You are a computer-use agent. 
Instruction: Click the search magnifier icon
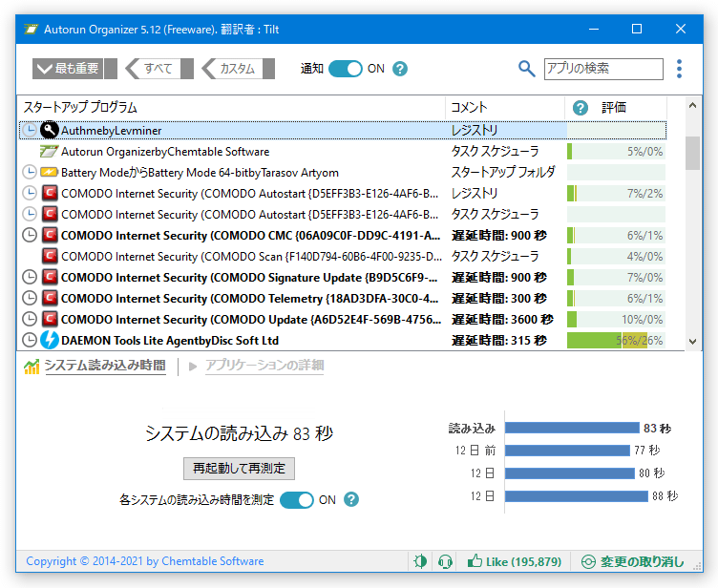[526, 69]
